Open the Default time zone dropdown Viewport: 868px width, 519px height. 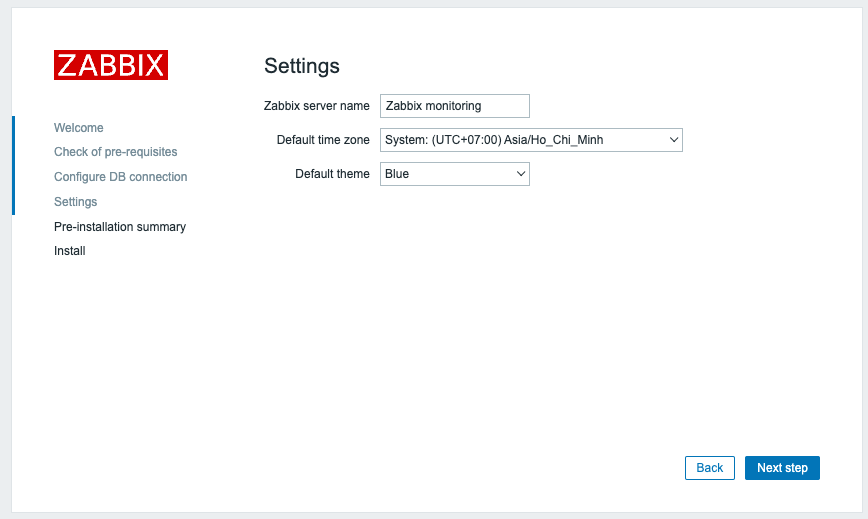coord(531,140)
